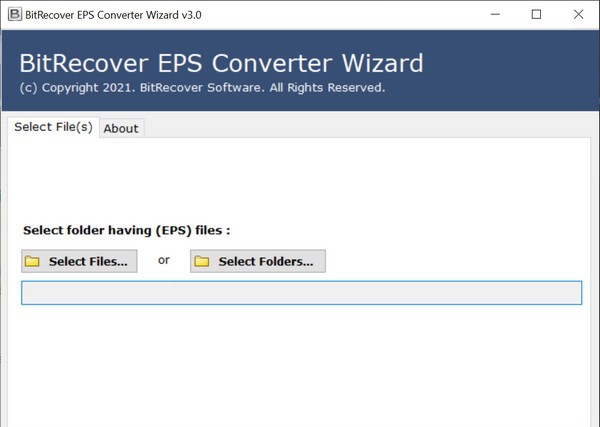Click the Select Folders... button

[x=258, y=261]
